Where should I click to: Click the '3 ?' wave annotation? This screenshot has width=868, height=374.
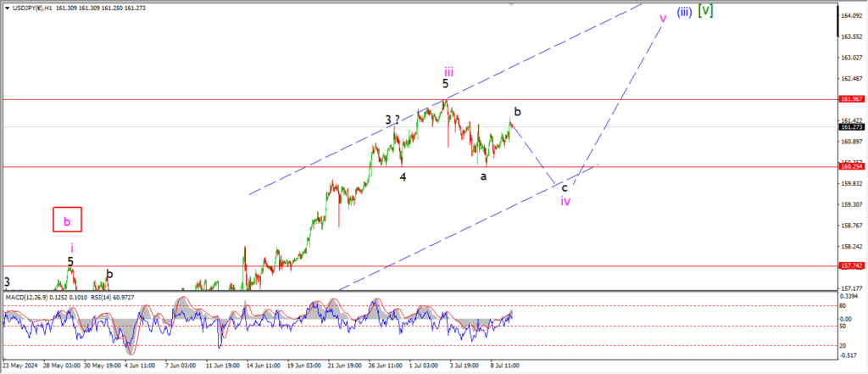(x=392, y=120)
